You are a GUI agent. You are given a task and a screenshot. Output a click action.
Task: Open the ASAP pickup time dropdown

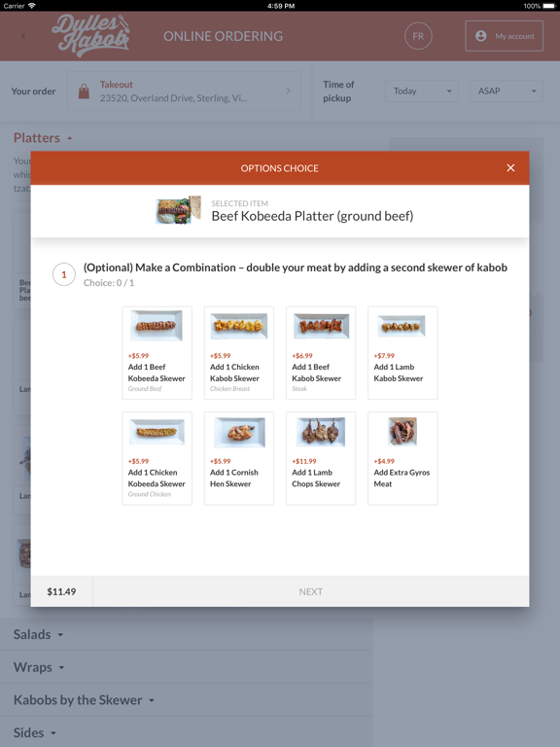(507, 91)
